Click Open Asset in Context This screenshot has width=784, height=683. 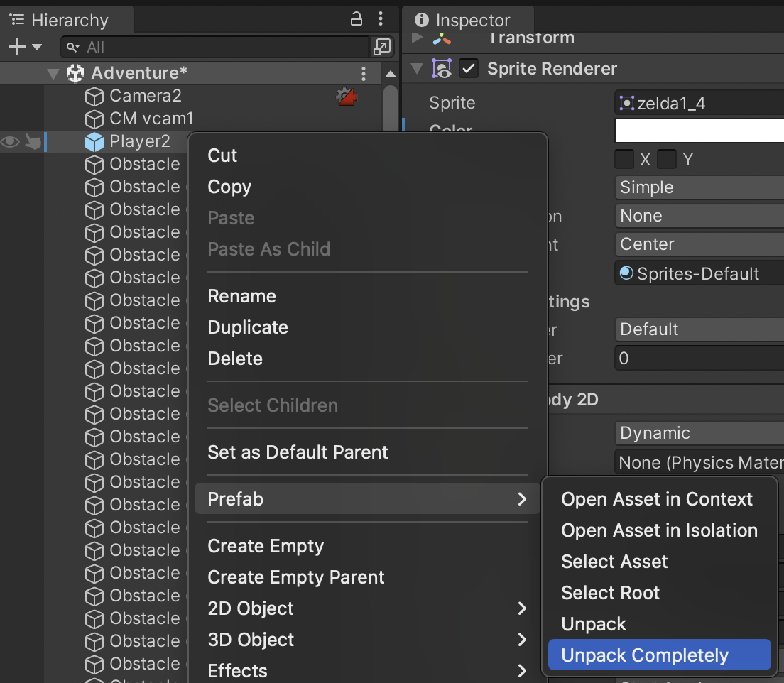point(657,499)
